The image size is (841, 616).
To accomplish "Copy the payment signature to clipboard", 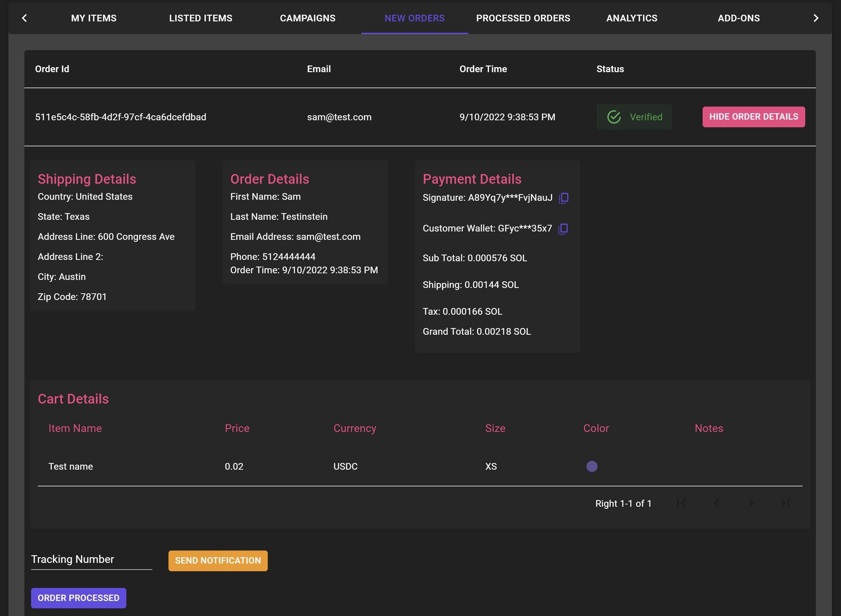I will pyautogui.click(x=564, y=198).
